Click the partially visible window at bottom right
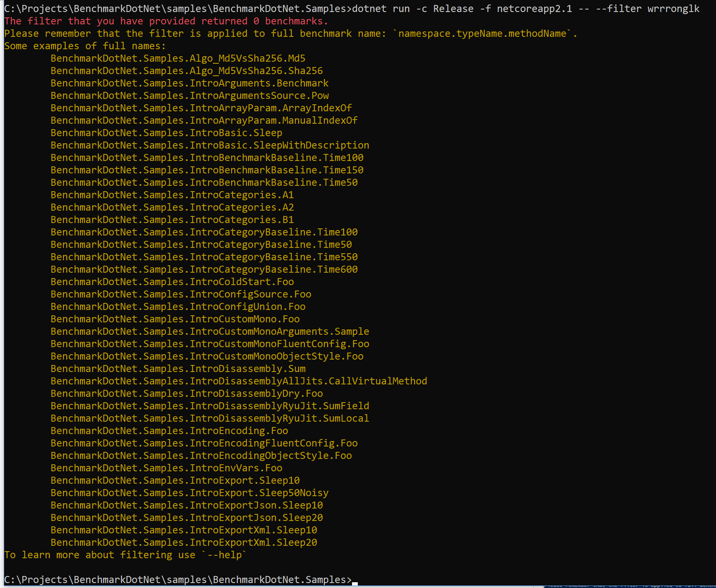 [x=629, y=584]
